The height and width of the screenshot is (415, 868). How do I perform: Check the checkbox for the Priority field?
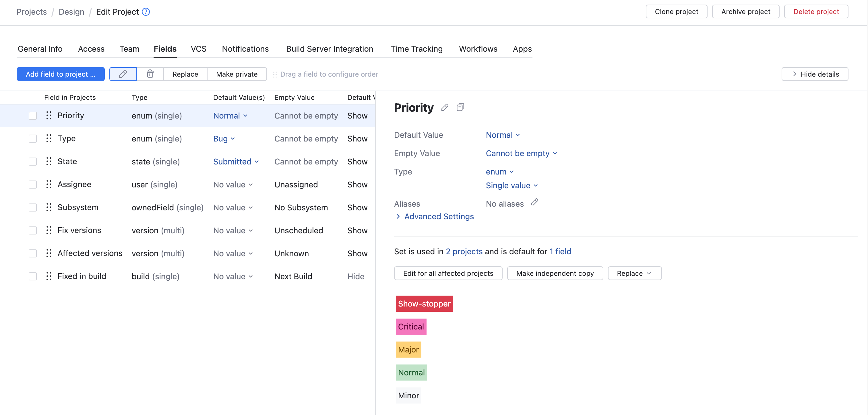coord(32,115)
